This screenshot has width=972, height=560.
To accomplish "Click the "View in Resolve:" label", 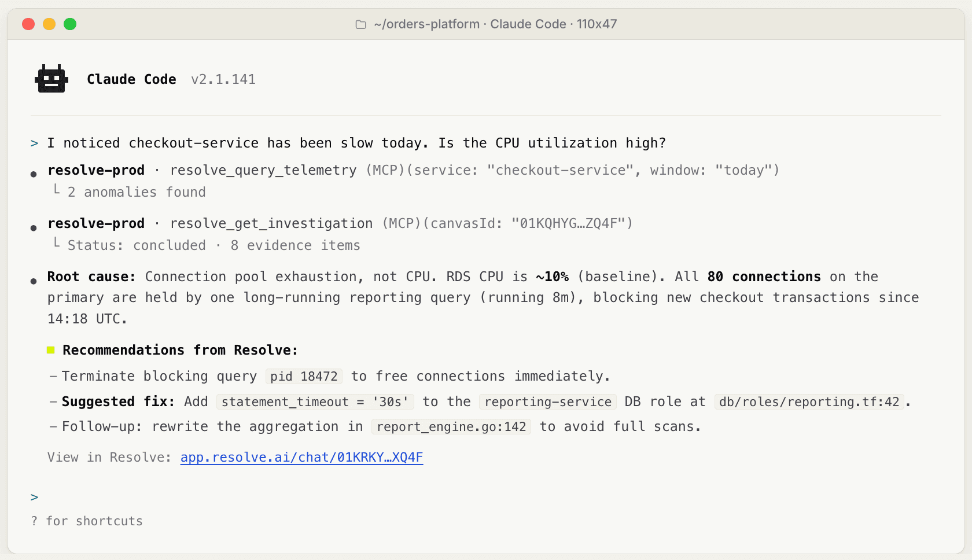I will click(109, 457).
